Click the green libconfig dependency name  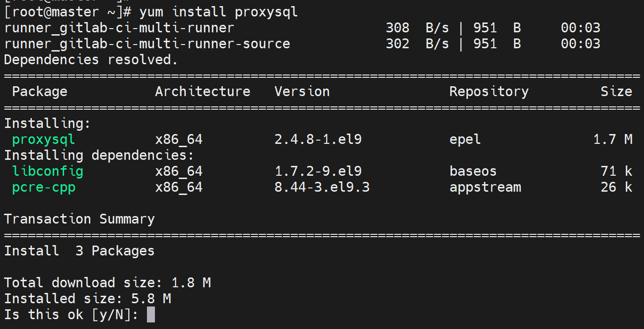coord(47,171)
